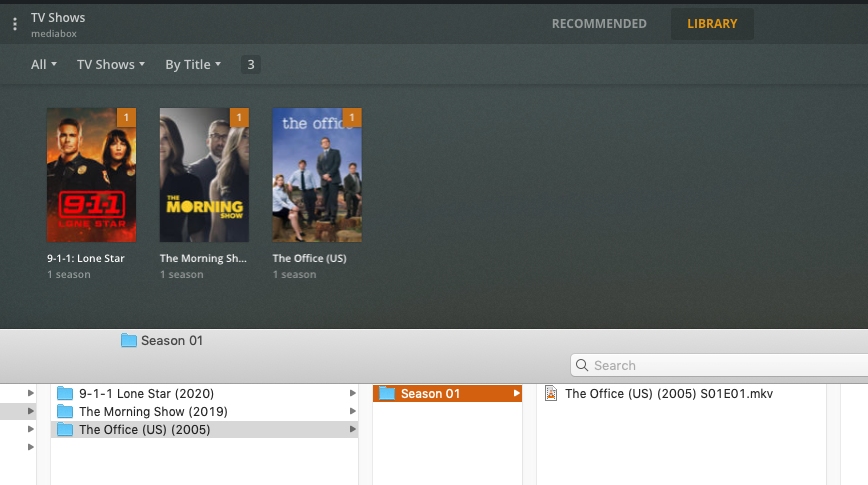Expand arrow for 9-1-1 Lone Star (2020)
Image resolution: width=868 pixels, height=485 pixels.
point(352,393)
